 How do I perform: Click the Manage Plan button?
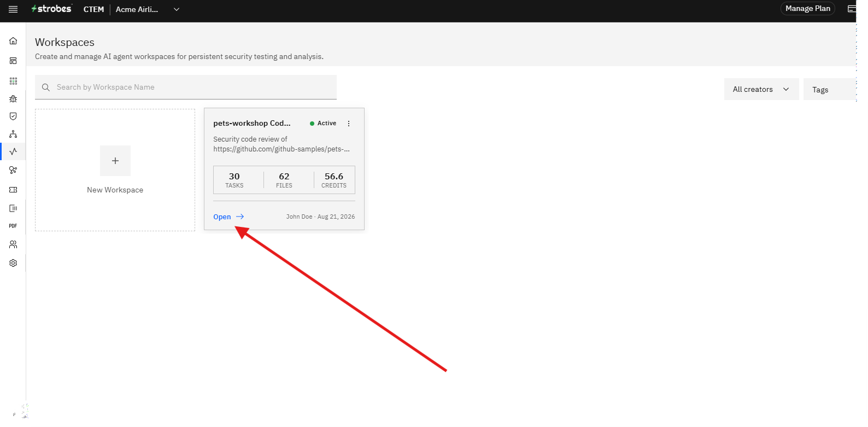coord(807,8)
